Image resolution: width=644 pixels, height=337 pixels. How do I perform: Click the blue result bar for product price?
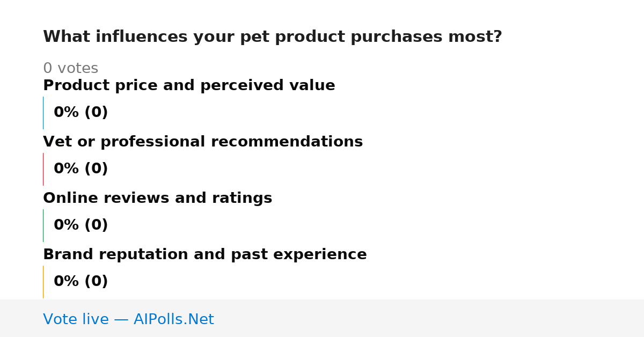point(43,113)
